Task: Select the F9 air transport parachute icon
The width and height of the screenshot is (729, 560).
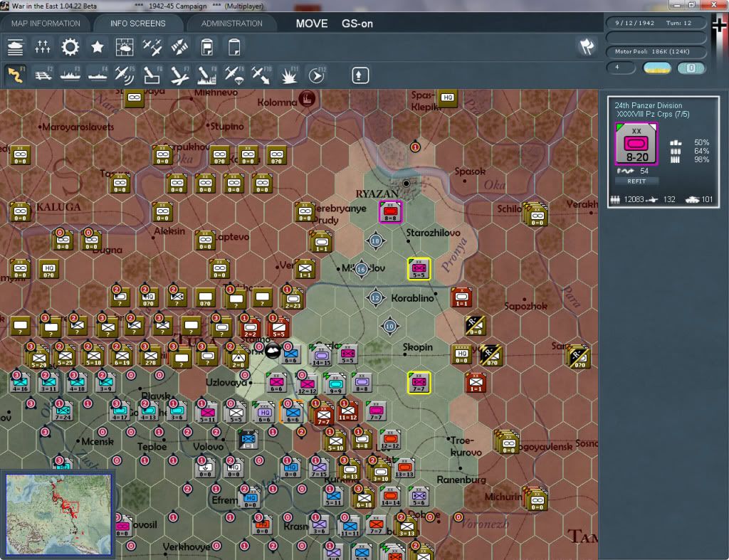Action: coord(234,75)
